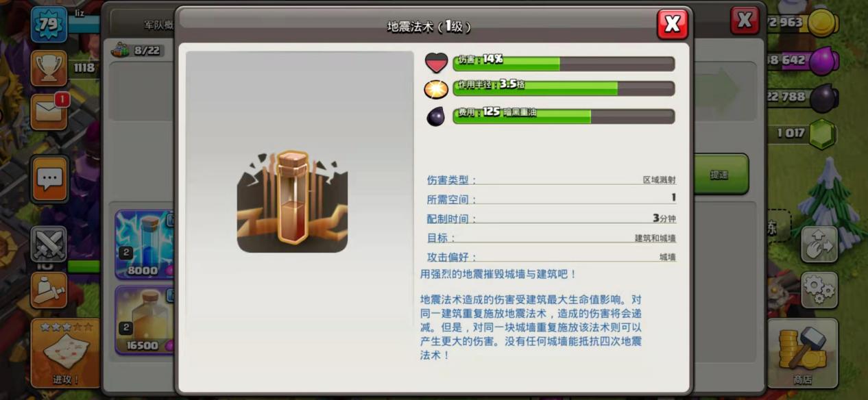The width and height of the screenshot is (868, 400).
Task: Click the pink elixir drop resource icon
Action: (x=823, y=61)
